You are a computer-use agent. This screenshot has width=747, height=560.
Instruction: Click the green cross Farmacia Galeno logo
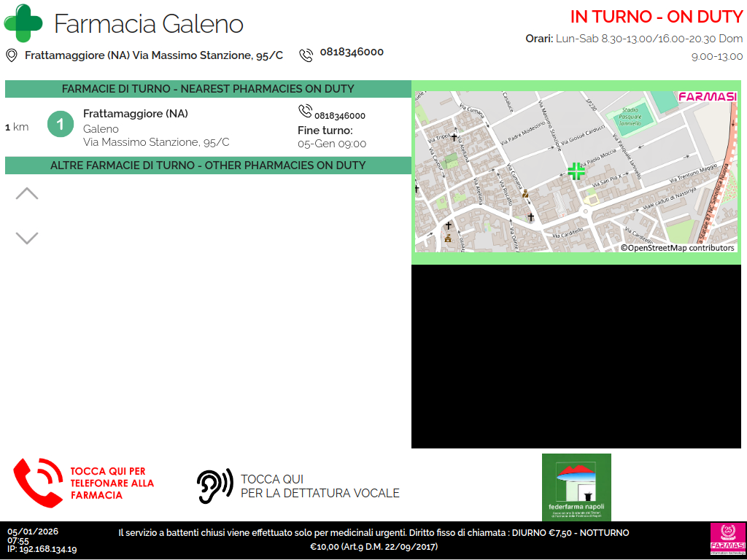(23, 23)
